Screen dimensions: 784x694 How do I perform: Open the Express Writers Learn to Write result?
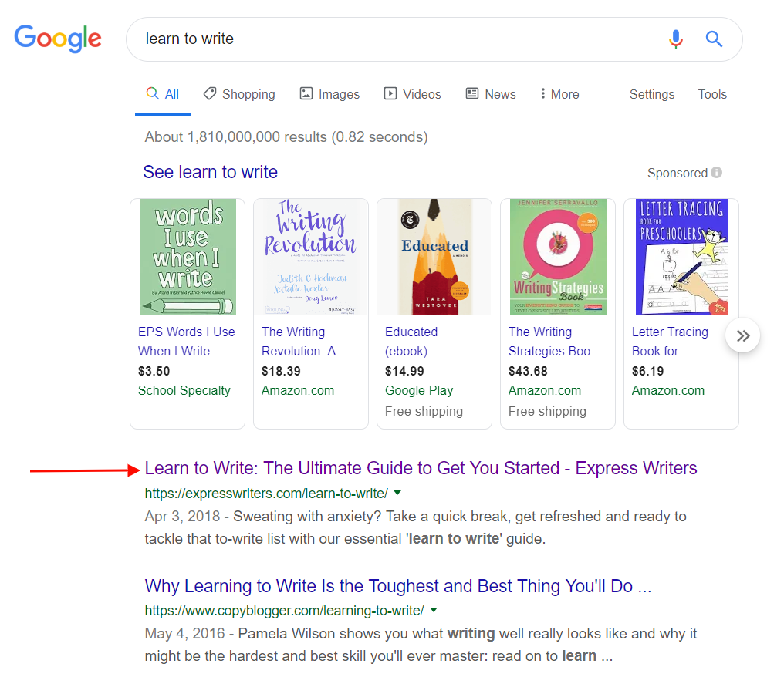pyautogui.click(x=421, y=468)
